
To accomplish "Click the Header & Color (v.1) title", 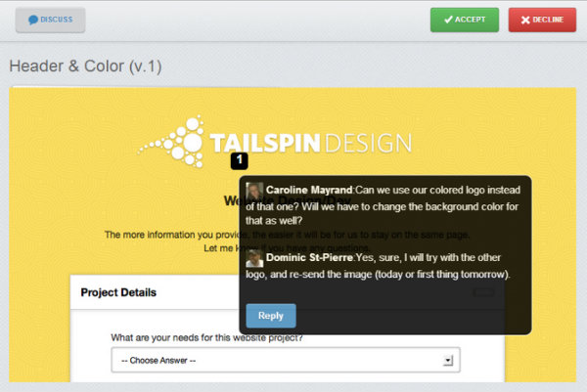I will tap(85, 66).
